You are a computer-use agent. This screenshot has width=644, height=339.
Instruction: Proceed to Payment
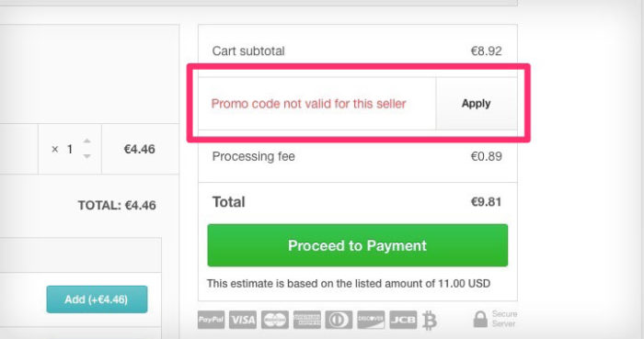point(357,245)
